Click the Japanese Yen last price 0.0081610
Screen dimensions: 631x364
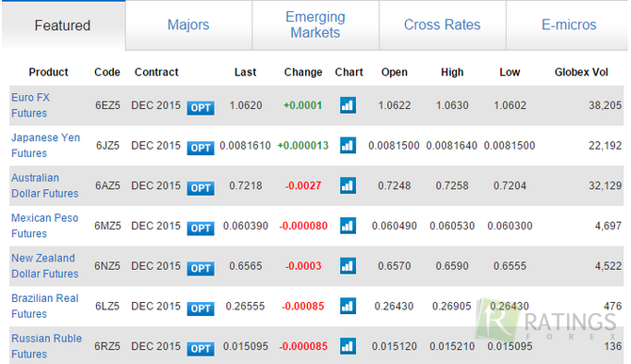[245, 146]
